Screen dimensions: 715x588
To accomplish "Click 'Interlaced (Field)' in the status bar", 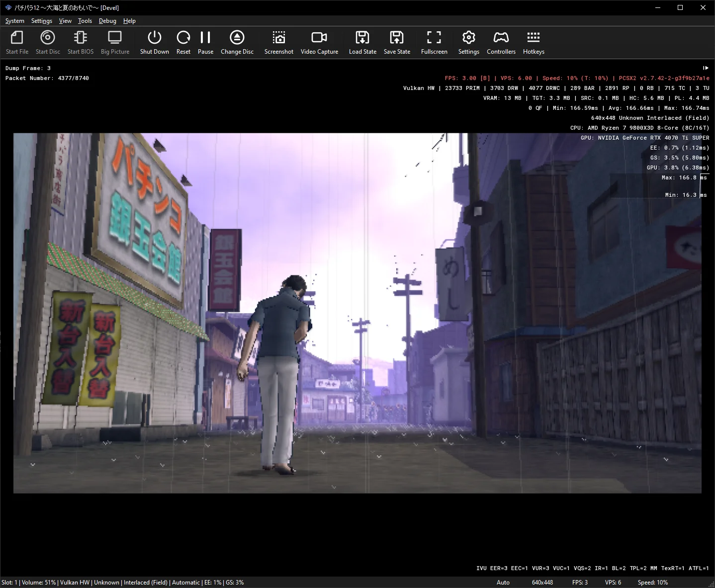I will click(x=146, y=583).
